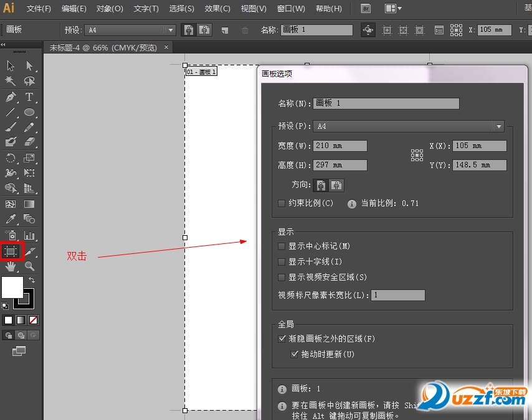Select the Pen tool in the toolbox
This screenshot has width=532, height=420.
click(x=11, y=97)
